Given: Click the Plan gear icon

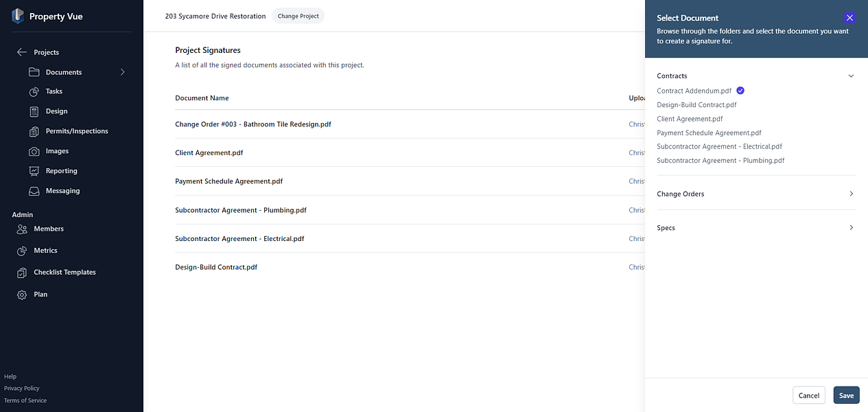Looking at the screenshot, I should (x=22, y=295).
